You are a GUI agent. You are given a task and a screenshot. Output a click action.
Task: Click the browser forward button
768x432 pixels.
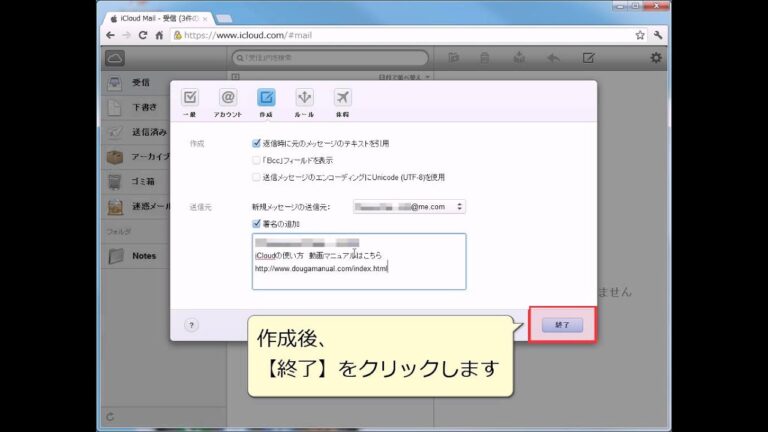coord(126,35)
